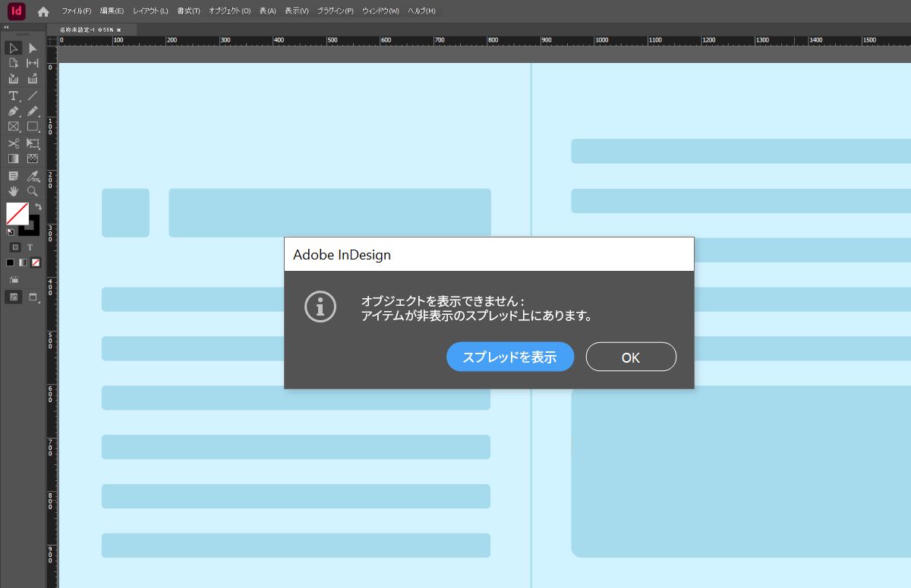Choose the Scissors tool
This screenshot has width=911, height=588.
[14, 143]
